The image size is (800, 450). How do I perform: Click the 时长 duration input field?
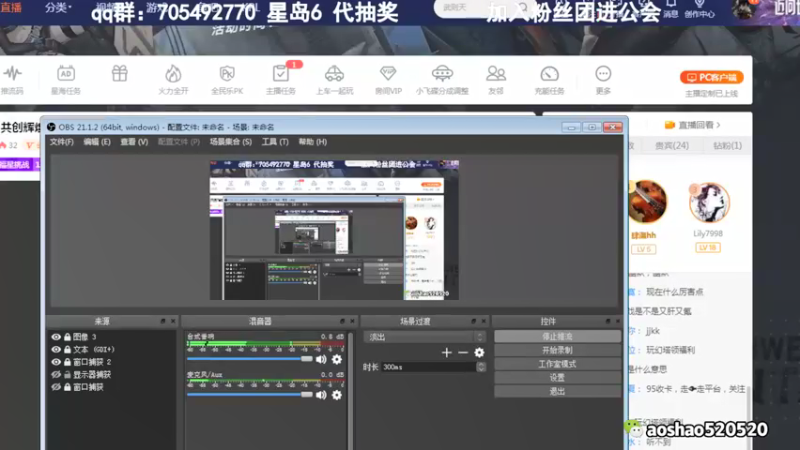[x=429, y=367]
